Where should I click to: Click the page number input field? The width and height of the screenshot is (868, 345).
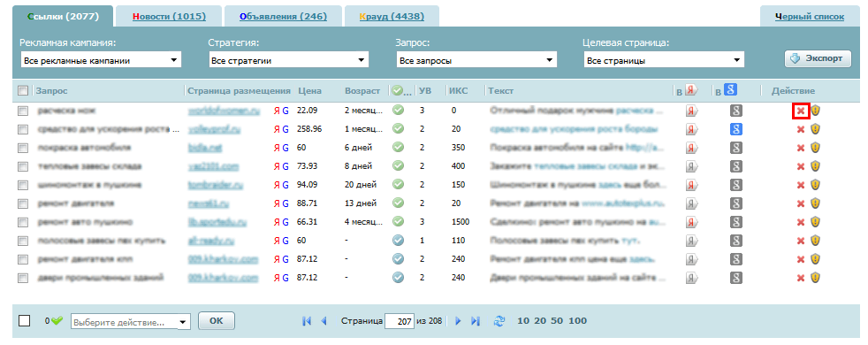(x=400, y=321)
